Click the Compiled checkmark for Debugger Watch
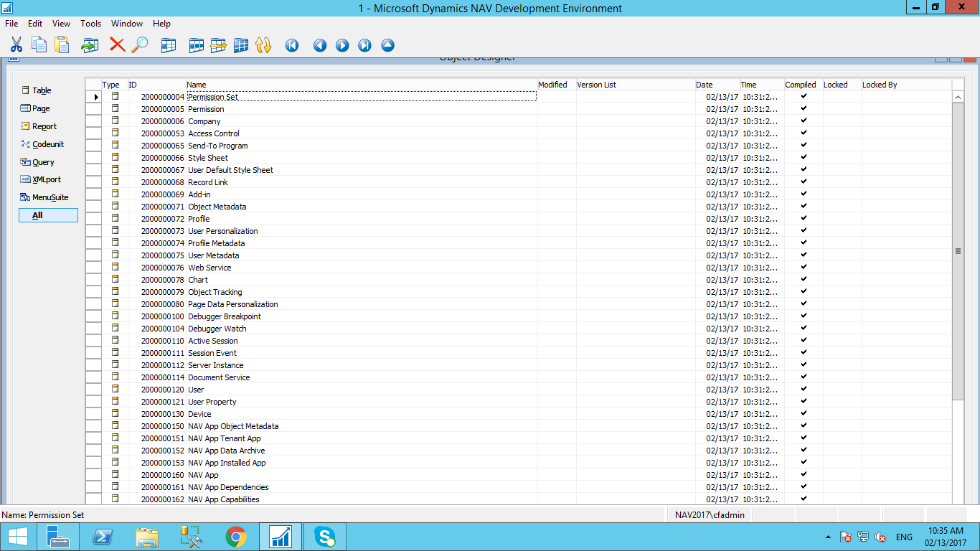This screenshot has height=551, width=980. coord(804,328)
